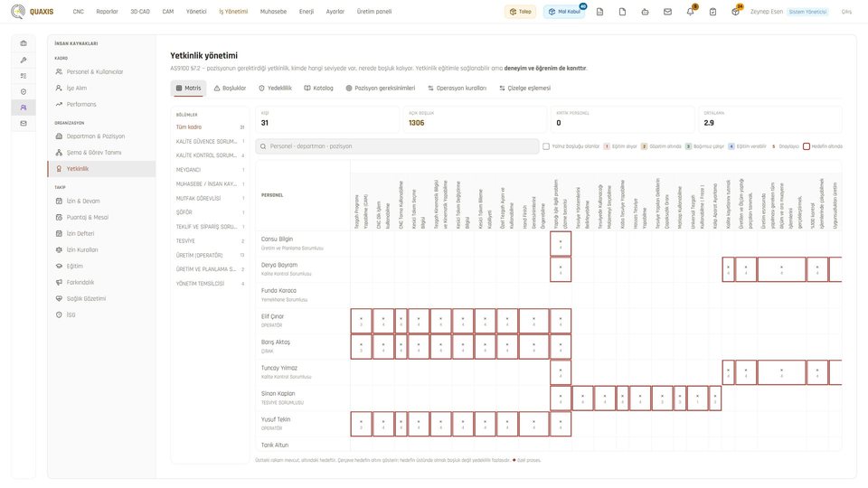Viewport: 868px width, 488px height.
Task: Open the report document icon in top bar
Action: (x=599, y=12)
